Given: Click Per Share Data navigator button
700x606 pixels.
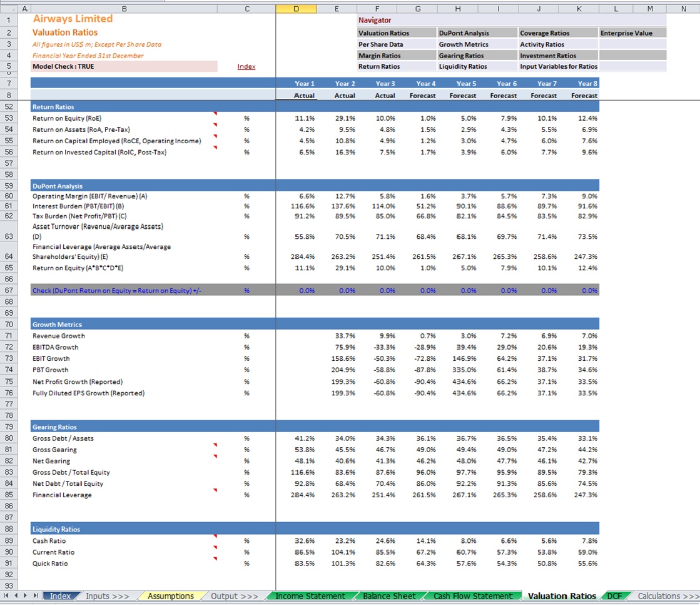Looking at the screenshot, I should coord(397,44).
